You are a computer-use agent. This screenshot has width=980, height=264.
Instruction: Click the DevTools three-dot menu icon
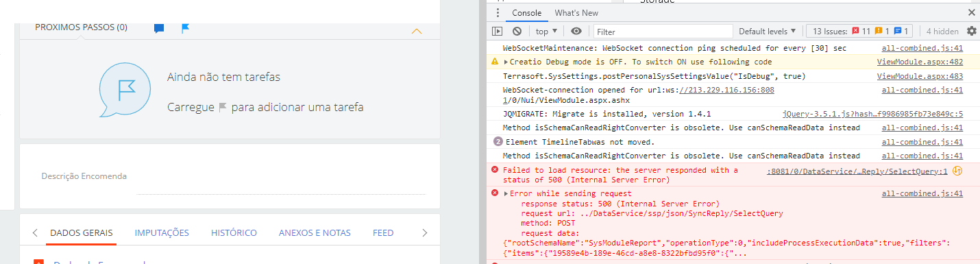(498, 13)
